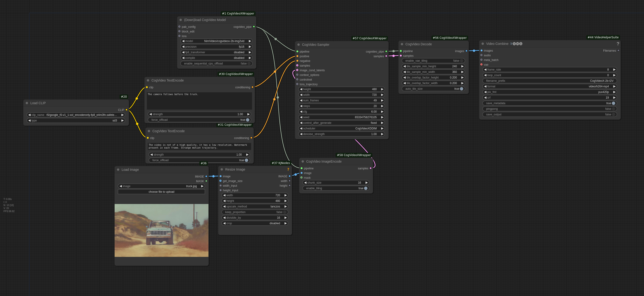Image resolution: width=644 pixels, height=296 pixels.
Task: Click the CogVideo ImageEncode node icon
Action: (302, 161)
